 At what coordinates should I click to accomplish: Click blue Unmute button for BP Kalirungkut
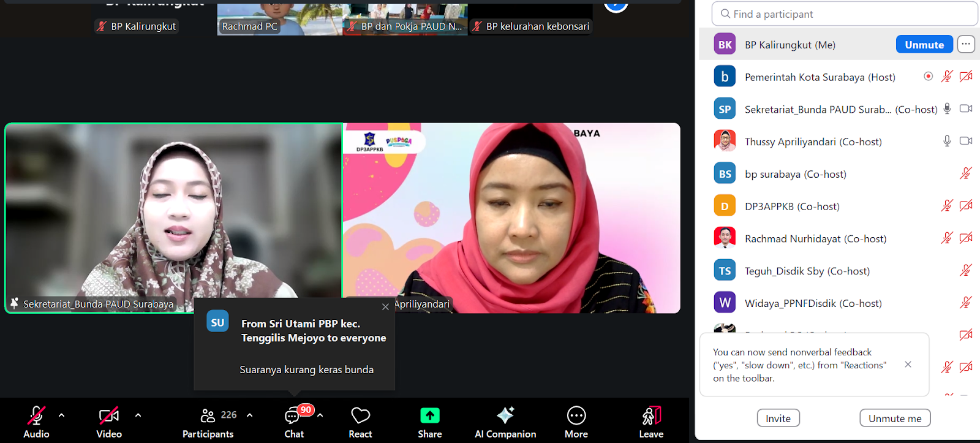tap(924, 45)
